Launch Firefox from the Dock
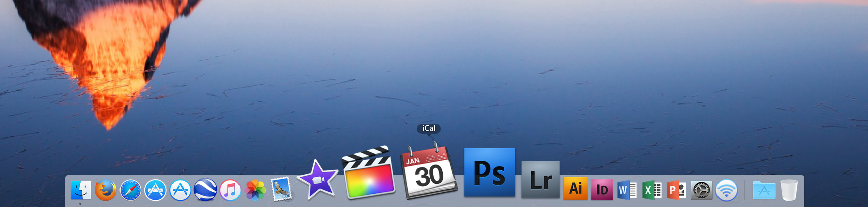Image resolution: width=868 pixels, height=207 pixels. tap(106, 190)
